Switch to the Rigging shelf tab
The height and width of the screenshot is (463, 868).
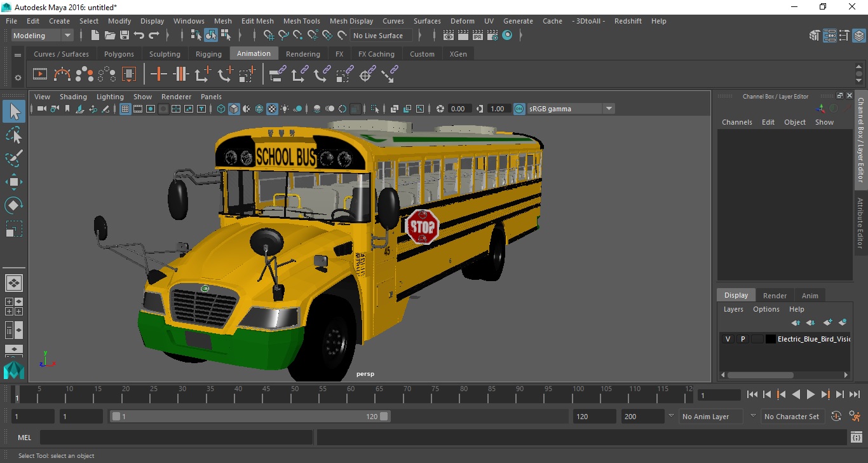[x=208, y=54]
